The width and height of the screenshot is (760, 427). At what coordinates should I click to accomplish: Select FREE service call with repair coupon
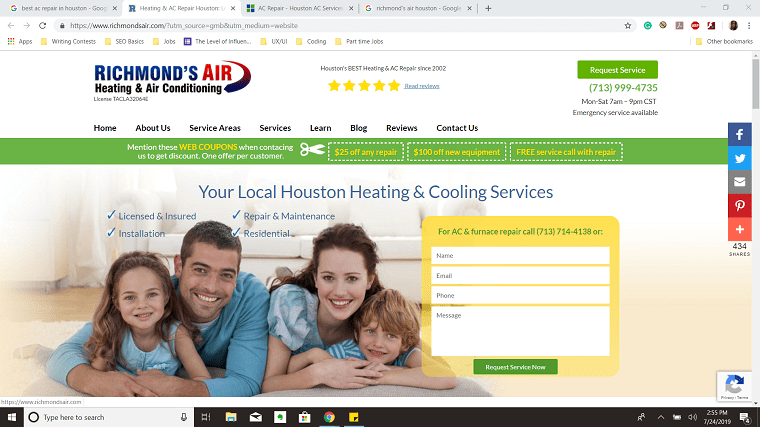click(566, 152)
